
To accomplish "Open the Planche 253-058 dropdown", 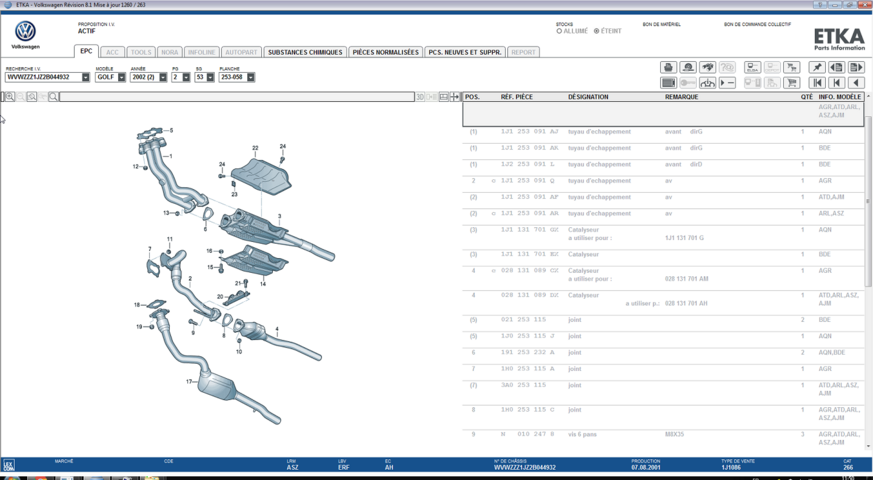I will coord(251,77).
